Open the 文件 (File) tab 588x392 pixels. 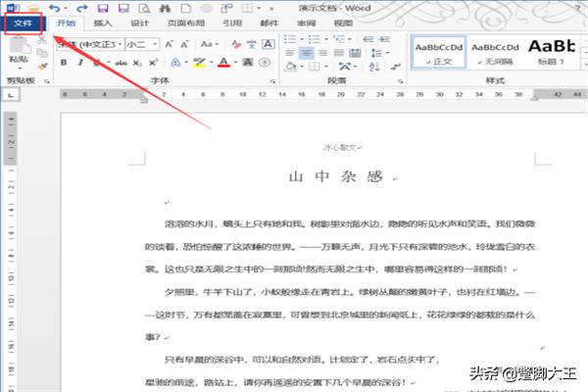pos(23,22)
